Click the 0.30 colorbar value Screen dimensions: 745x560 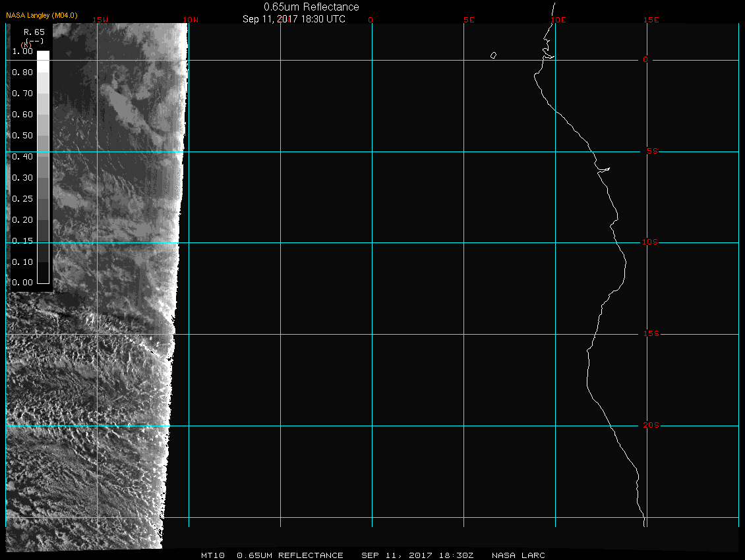[22, 178]
